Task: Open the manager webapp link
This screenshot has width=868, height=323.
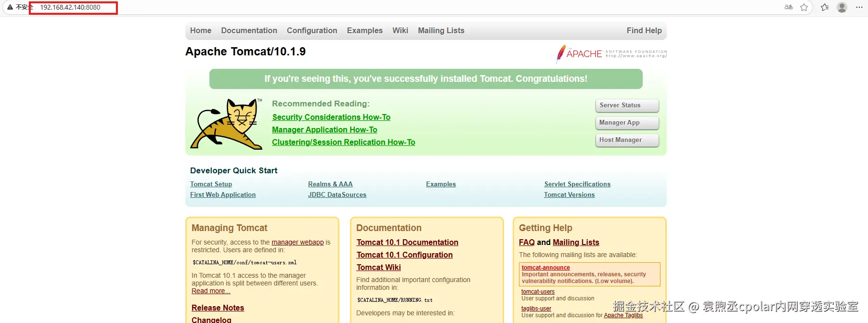Action: pyautogui.click(x=298, y=242)
